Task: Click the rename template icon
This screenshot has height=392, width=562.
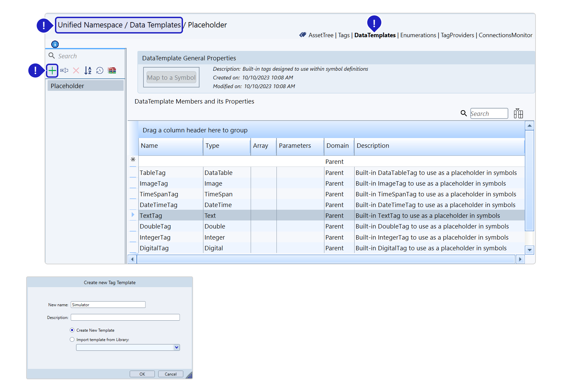Action: click(64, 70)
